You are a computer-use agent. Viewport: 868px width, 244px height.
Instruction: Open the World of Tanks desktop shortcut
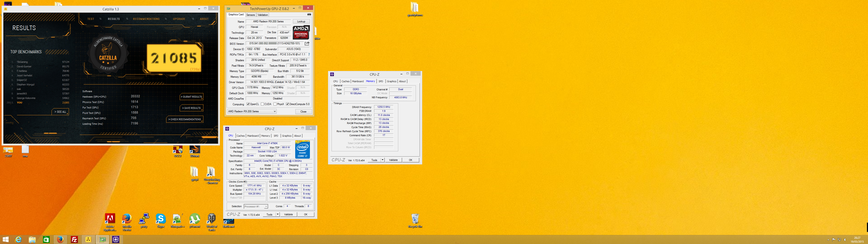coord(212,222)
